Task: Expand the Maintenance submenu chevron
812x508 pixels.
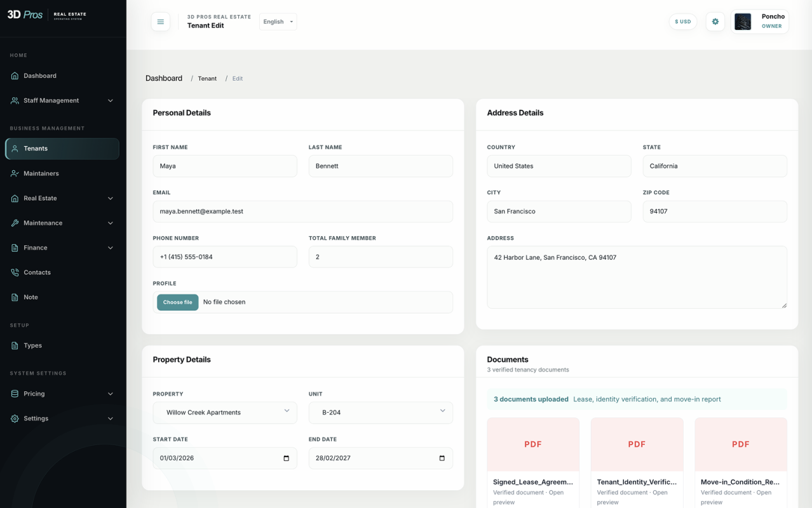Action: pos(110,223)
